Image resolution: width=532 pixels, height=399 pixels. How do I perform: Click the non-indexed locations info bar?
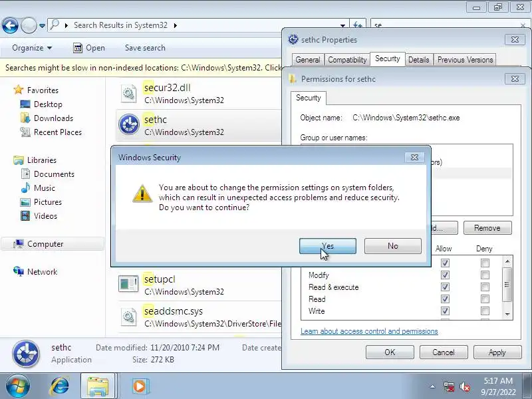tap(141, 68)
